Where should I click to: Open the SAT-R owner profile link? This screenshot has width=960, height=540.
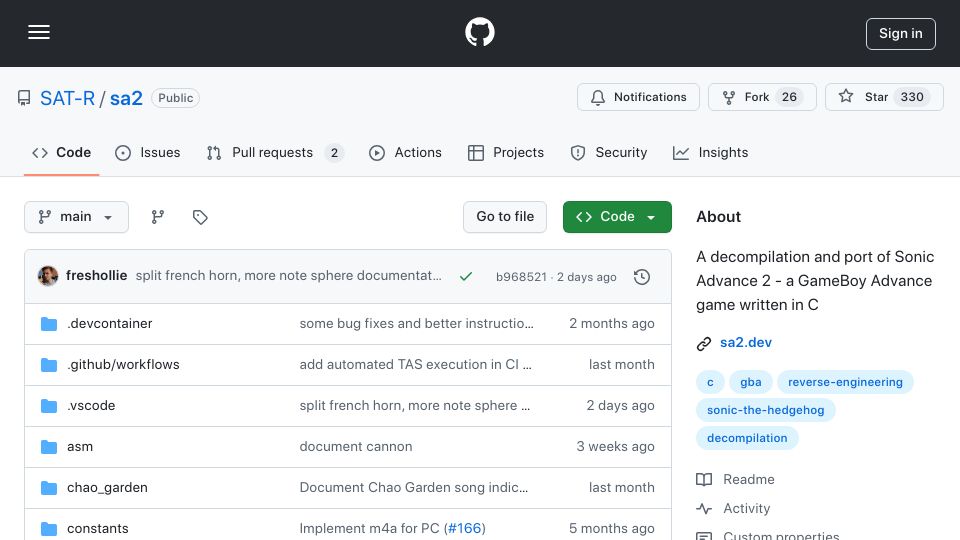pyautogui.click(x=67, y=98)
